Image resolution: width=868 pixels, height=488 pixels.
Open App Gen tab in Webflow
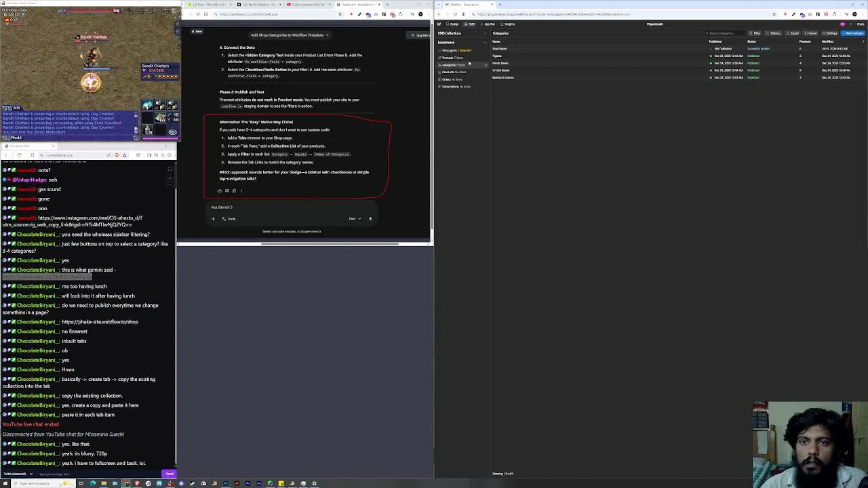(x=488, y=24)
